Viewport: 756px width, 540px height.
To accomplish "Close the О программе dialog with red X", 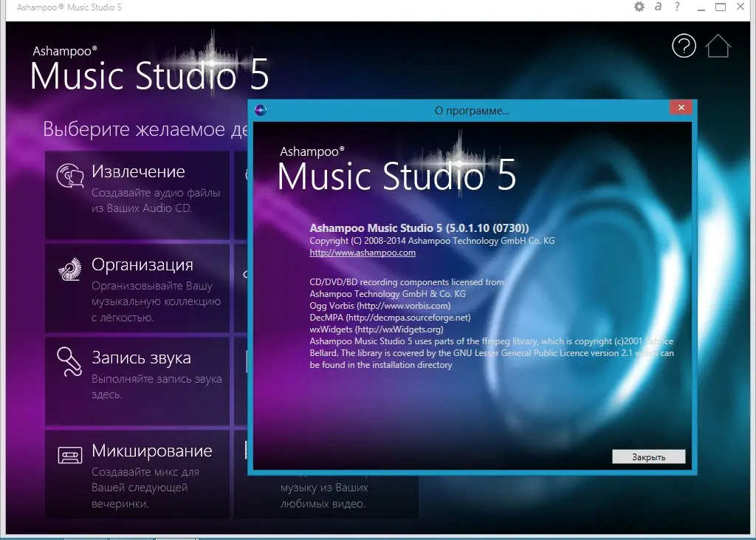I will (x=681, y=108).
